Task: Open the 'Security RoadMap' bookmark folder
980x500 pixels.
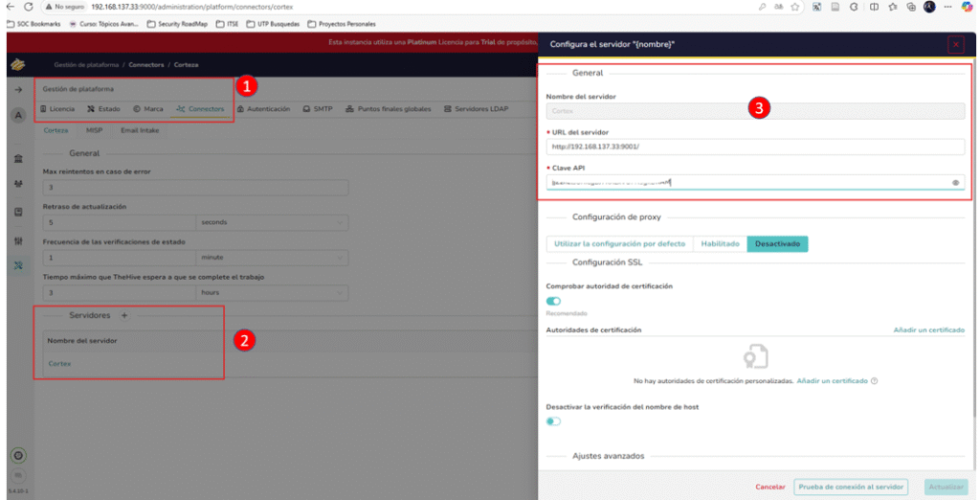Action: [177, 24]
